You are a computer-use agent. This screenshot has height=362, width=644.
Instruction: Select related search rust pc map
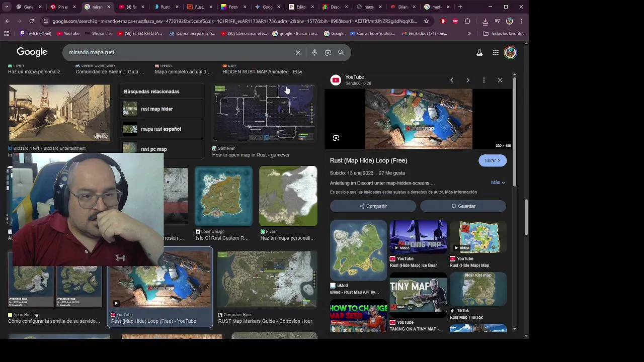tap(162, 148)
